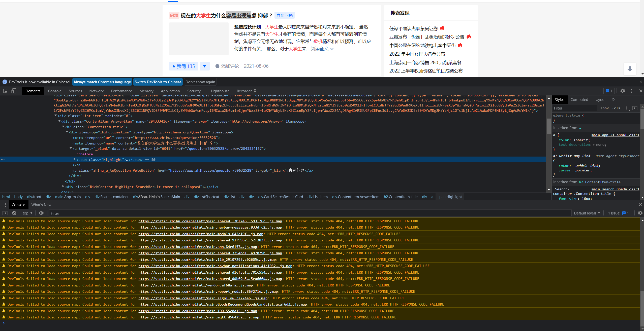The height and width of the screenshot is (331, 644).
Task: Open the 直达问题 link on the page
Action: pyautogui.click(x=284, y=15)
